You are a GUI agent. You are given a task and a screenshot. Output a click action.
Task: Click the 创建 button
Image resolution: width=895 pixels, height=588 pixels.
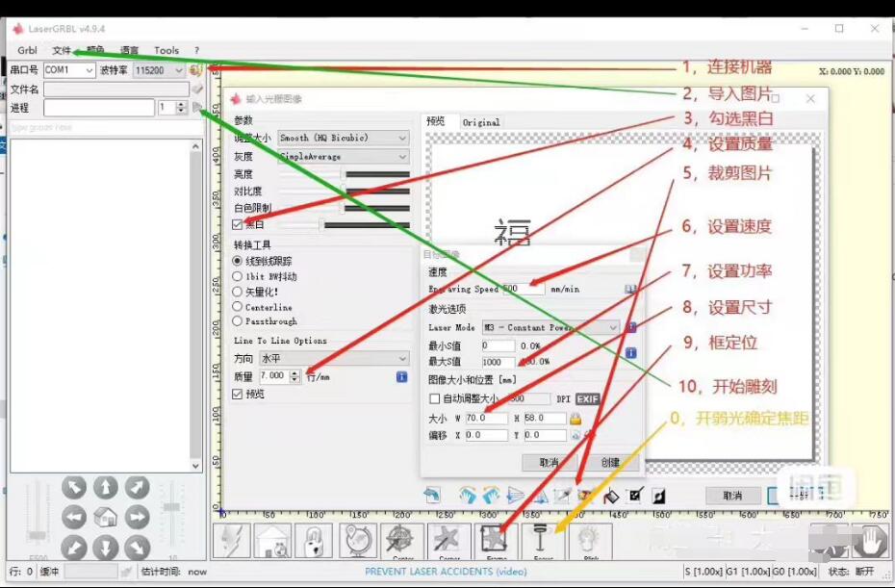pos(611,462)
